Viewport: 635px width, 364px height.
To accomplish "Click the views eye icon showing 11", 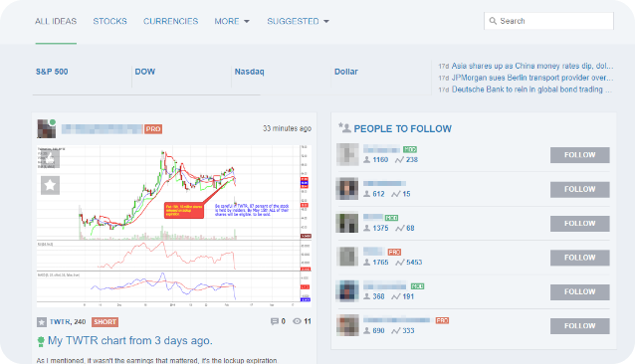I will pyautogui.click(x=297, y=321).
